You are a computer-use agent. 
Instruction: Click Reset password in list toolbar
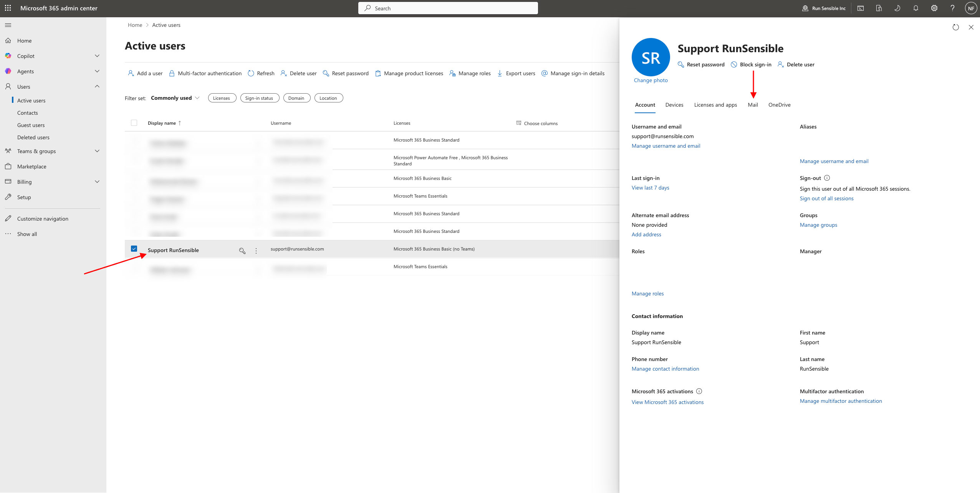coord(346,73)
